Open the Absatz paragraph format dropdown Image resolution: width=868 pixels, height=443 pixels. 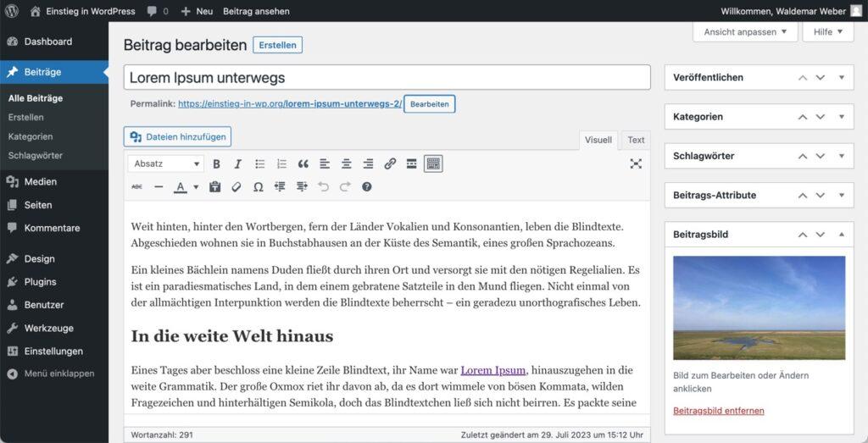166,163
